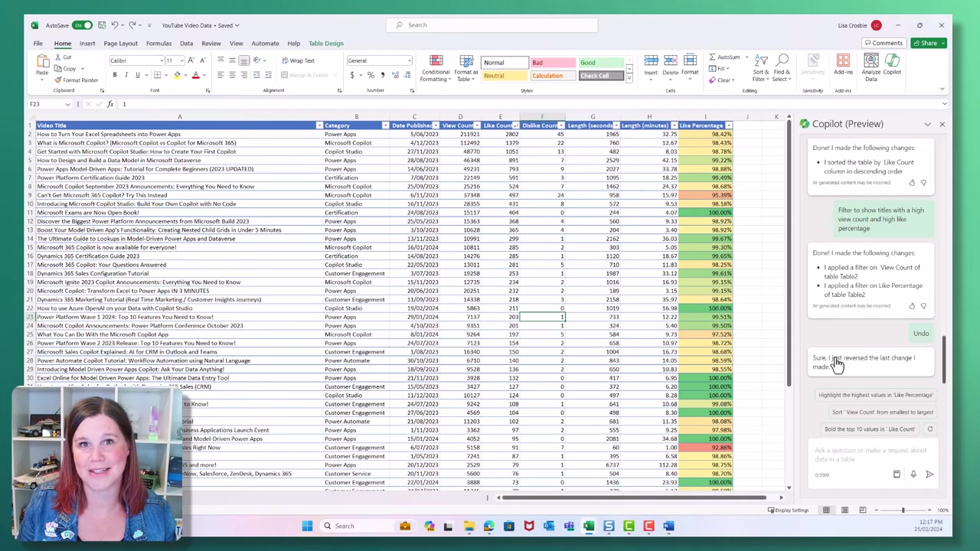Open Conditional Formatting menu
The width and height of the screenshot is (980, 551).
(x=436, y=69)
